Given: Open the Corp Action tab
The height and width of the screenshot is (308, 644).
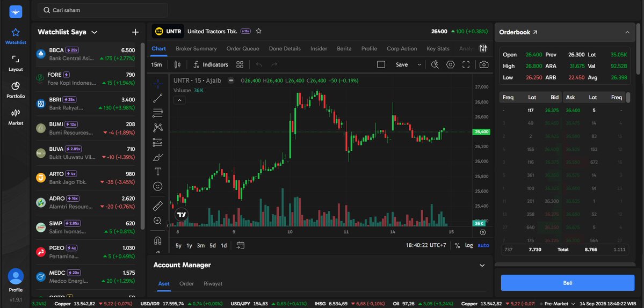Looking at the screenshot, I should click(x=402, y=48).
